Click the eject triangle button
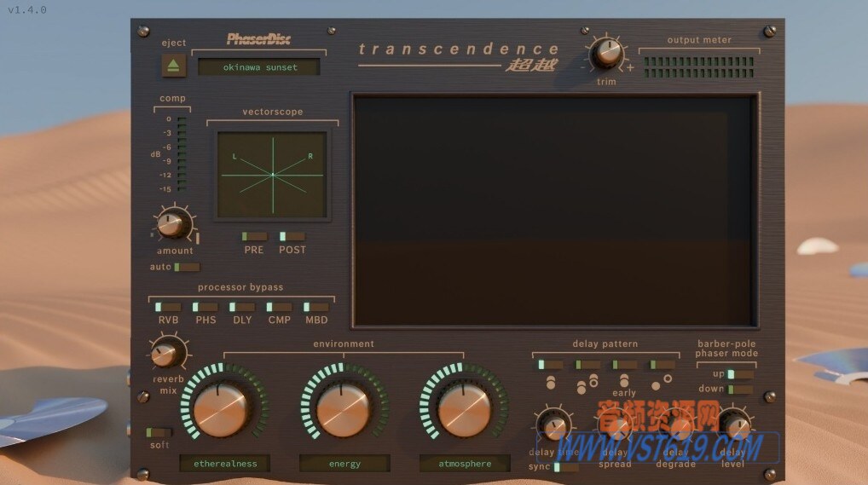This screenshot has width=868, height=485. pyautogui.click(x=173, y=66)
